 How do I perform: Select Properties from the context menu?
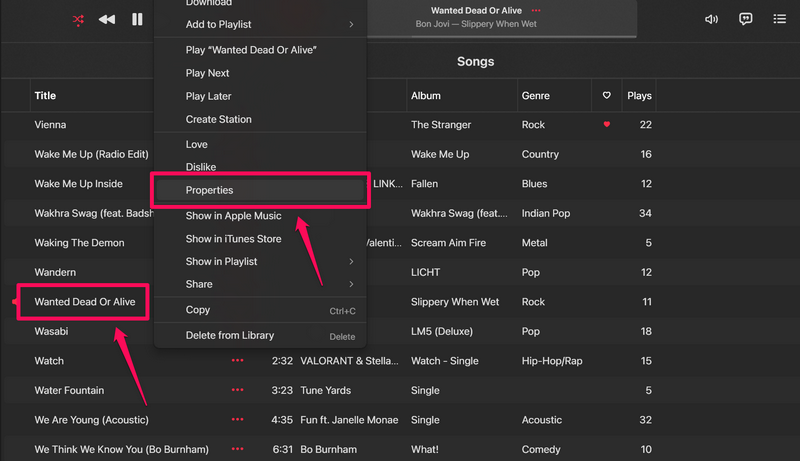pos(260,190)
